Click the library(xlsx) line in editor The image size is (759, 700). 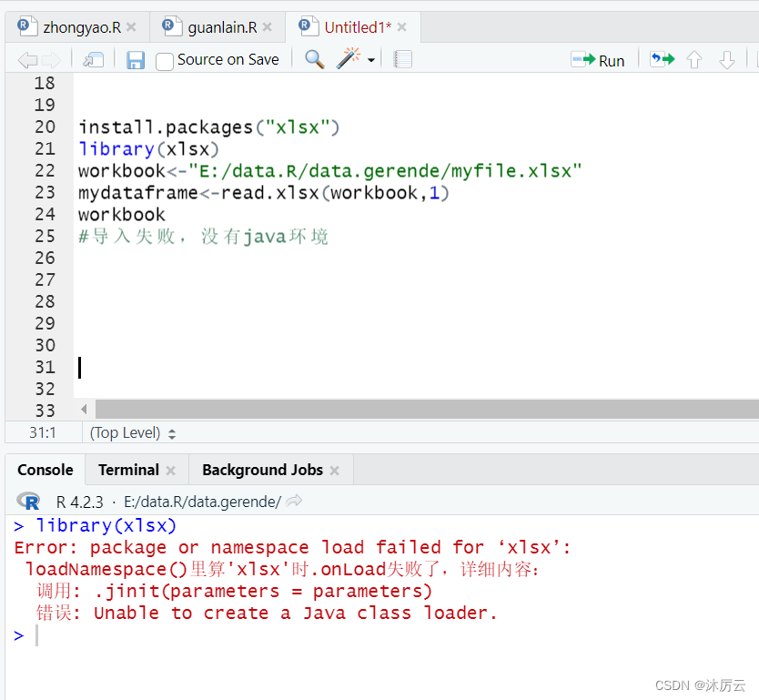(x=149, y=149)
